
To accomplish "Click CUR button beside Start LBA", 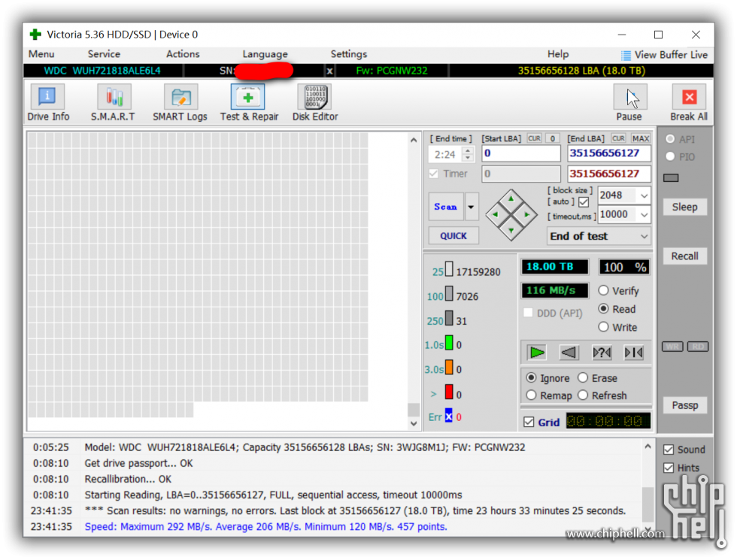I will click(x=535, y=138).
